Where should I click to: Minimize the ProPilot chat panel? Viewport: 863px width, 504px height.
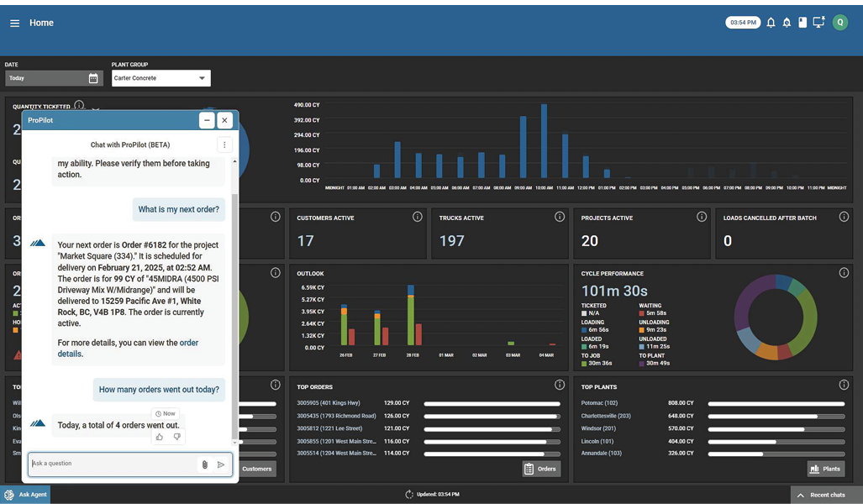click(207, 120)
